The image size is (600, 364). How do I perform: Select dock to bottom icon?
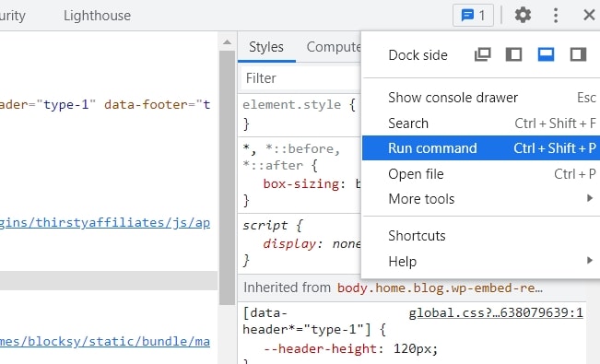coord(546,54)
